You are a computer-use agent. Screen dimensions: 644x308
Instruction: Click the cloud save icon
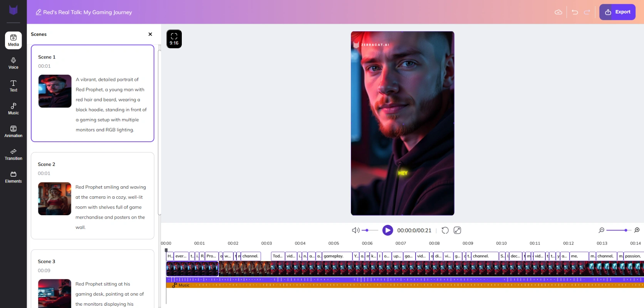[x=558, y=12]
